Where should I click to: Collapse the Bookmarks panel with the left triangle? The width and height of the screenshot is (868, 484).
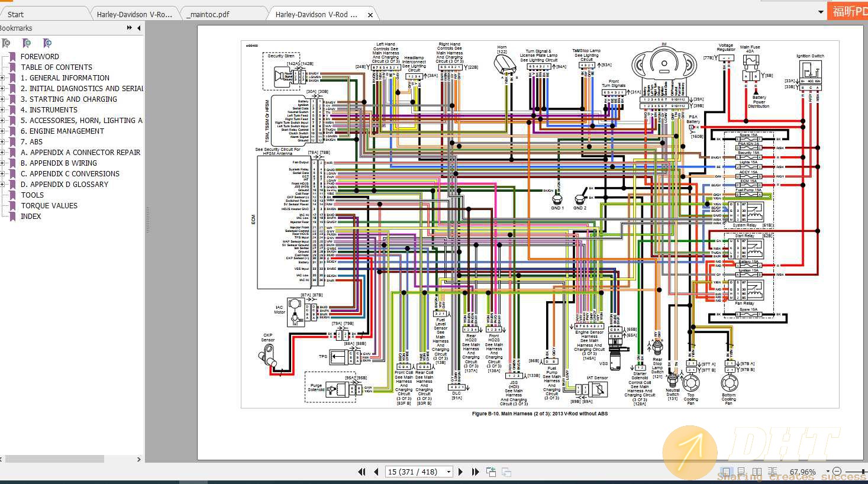(139, 28)
